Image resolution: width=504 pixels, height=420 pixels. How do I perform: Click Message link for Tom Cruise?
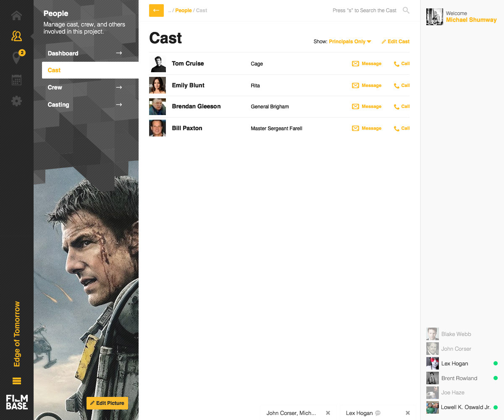coord(372,64)
